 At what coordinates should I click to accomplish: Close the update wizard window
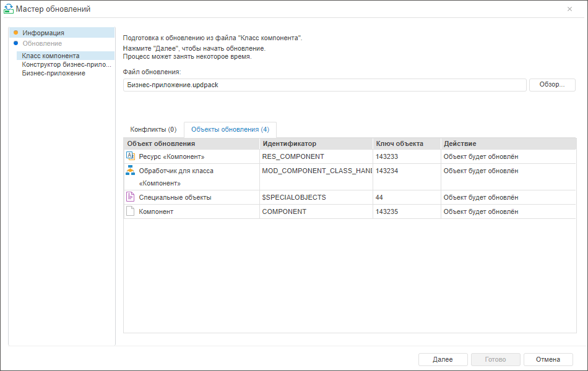pyautogui.click(x=569, y=9)
